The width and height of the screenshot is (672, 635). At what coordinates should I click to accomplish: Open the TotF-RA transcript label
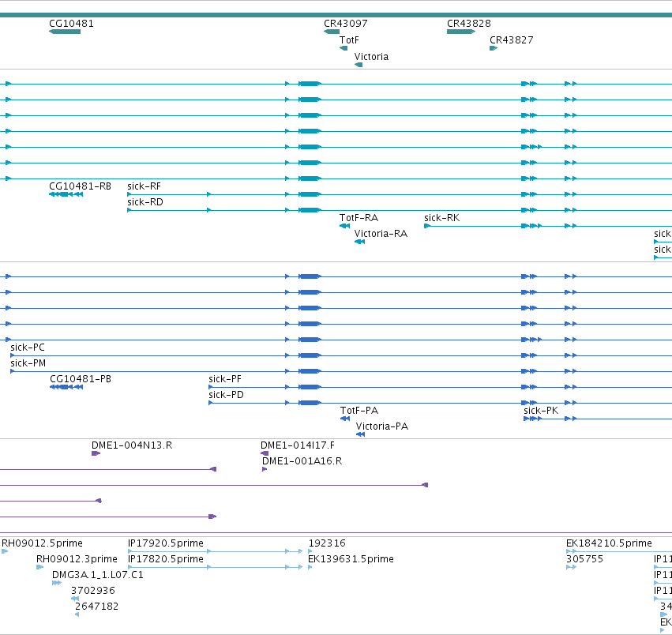[x=359, y=218]
